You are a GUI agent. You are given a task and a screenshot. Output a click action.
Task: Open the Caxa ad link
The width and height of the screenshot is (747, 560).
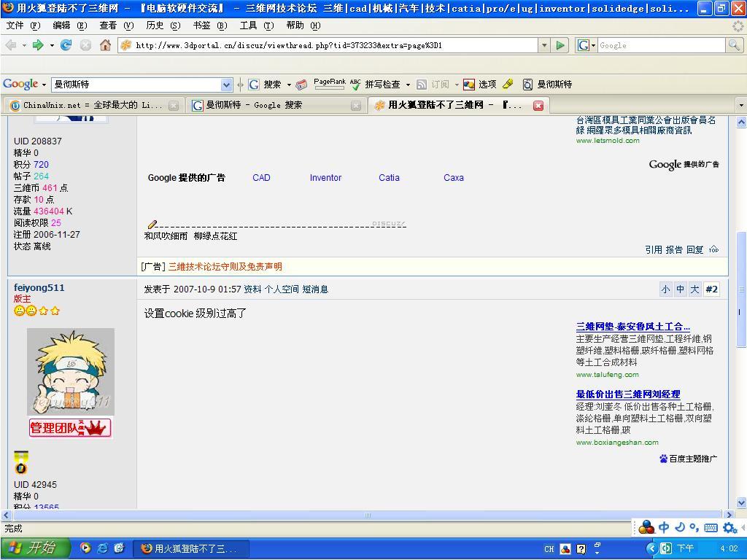tap(454, 178)
